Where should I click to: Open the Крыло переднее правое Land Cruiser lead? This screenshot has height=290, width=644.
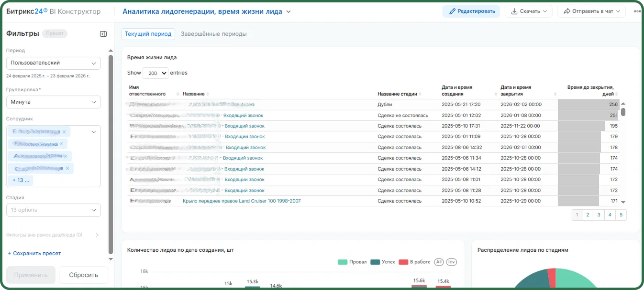pos(242,201)
